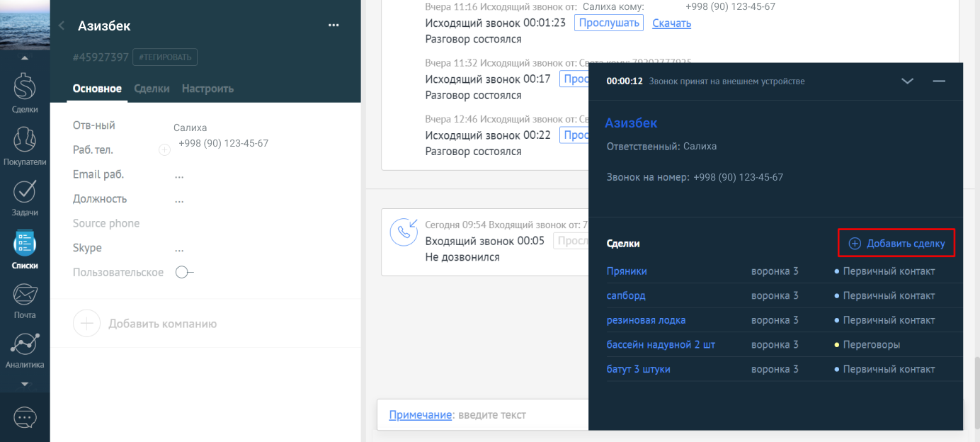This screenshot has height=442, width=980.
Task: Open Аналитика in the sidebar
Action: [x=25, y=350]
